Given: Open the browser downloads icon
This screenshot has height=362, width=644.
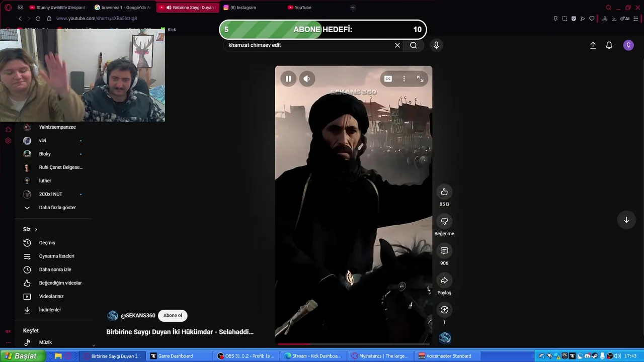Looking at the screenshot, I should (x=614, y=19).
